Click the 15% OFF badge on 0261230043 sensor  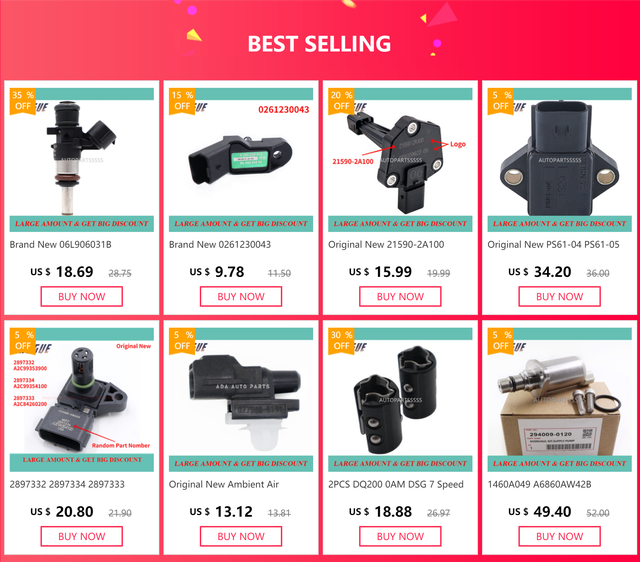pos(182,101)
